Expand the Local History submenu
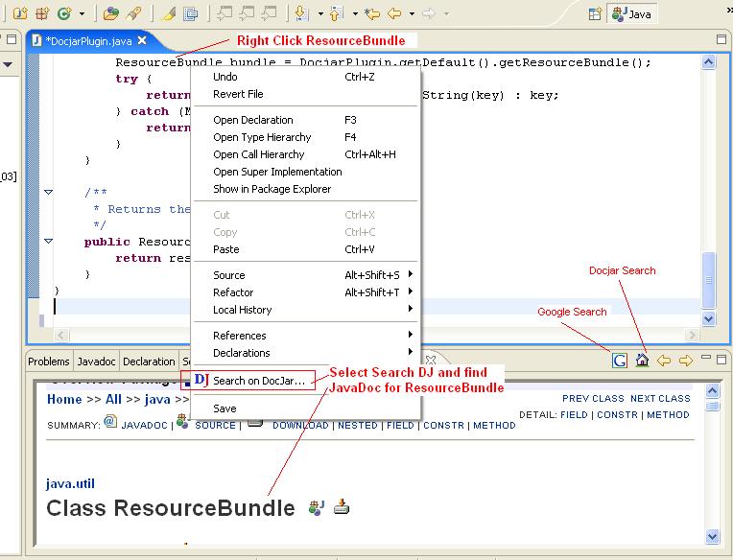 click(306, 310)
